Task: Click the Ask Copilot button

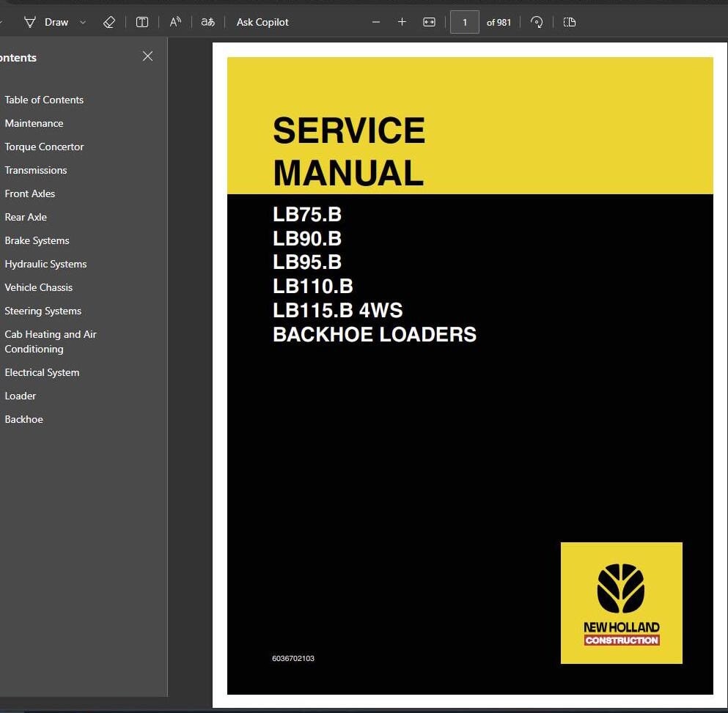Action: tap(262, 22)
